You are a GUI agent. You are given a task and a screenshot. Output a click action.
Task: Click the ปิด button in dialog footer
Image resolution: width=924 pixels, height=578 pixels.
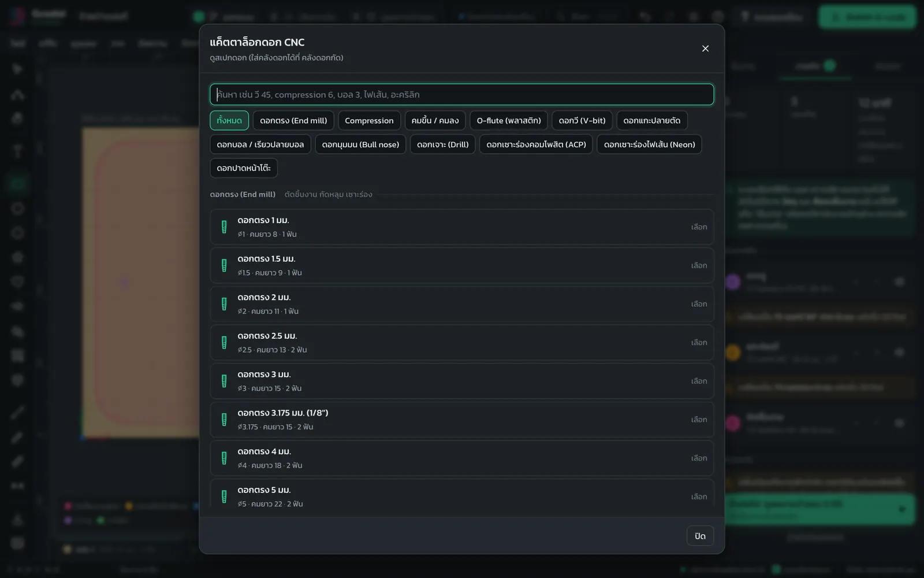[700, 536]
